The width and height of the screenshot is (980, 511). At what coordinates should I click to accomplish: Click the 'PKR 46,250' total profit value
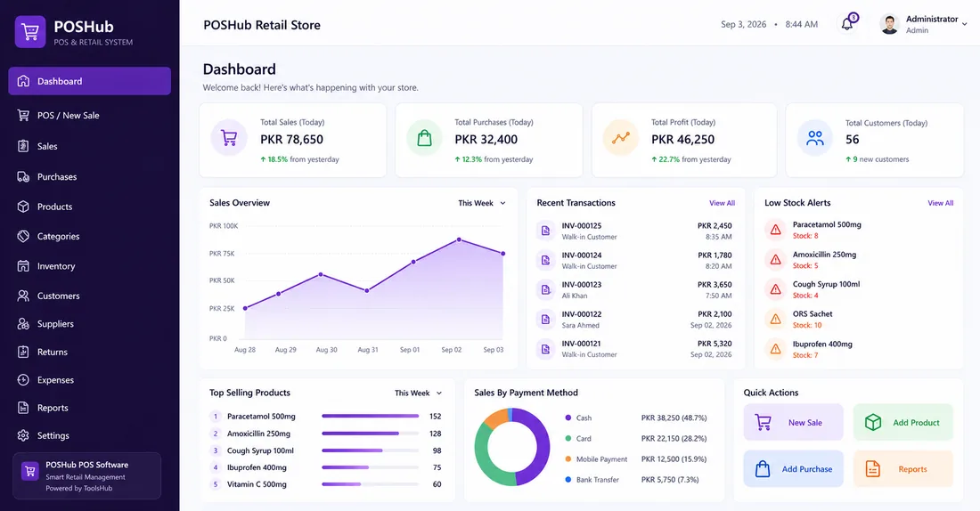click(x=682, y=139)
